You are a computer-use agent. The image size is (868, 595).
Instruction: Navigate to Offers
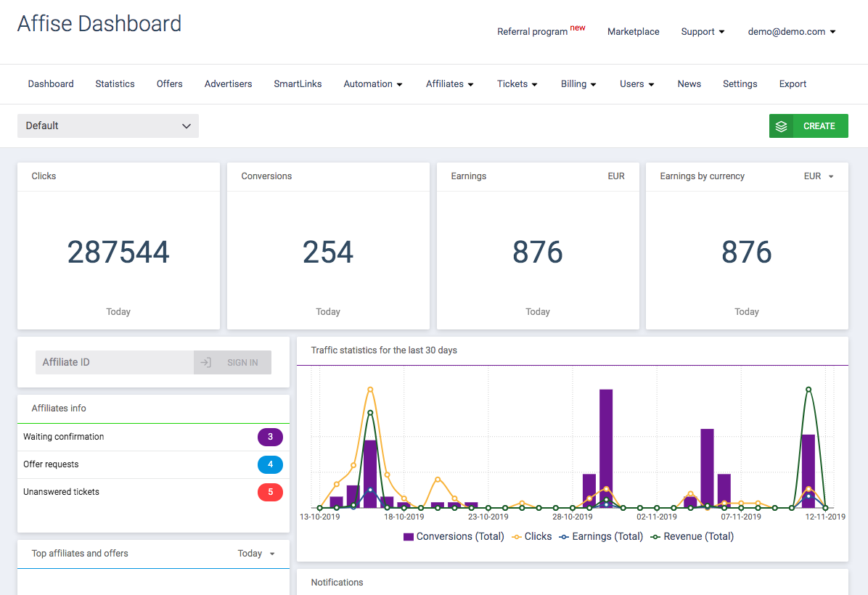point(169,84)
